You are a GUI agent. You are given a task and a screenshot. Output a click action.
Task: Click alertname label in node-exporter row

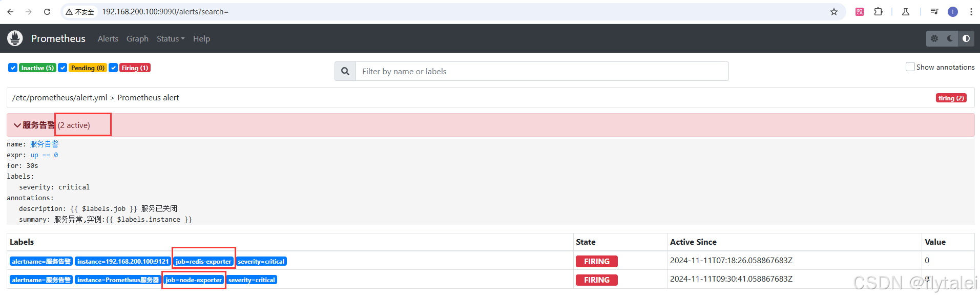41,280
